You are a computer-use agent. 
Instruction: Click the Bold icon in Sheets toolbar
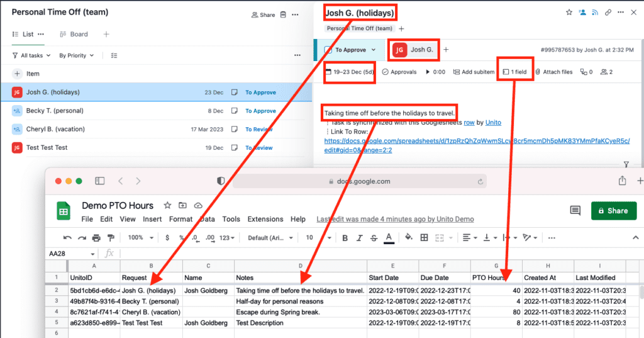pos(345,238)
